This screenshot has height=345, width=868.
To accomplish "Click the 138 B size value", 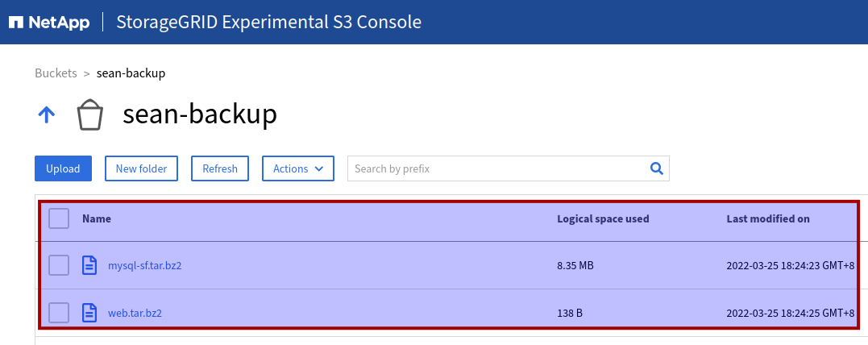I will point(570,313).
